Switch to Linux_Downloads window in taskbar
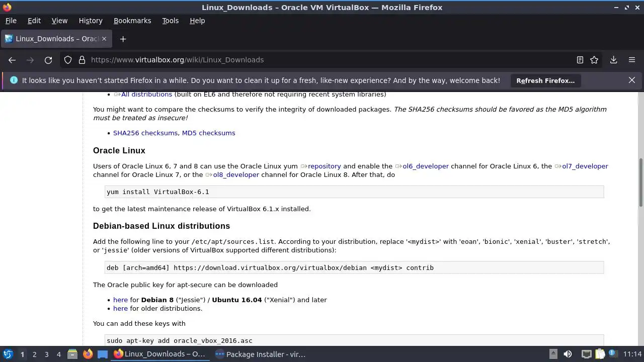This screenshot has height=362, width=644. 159,354
